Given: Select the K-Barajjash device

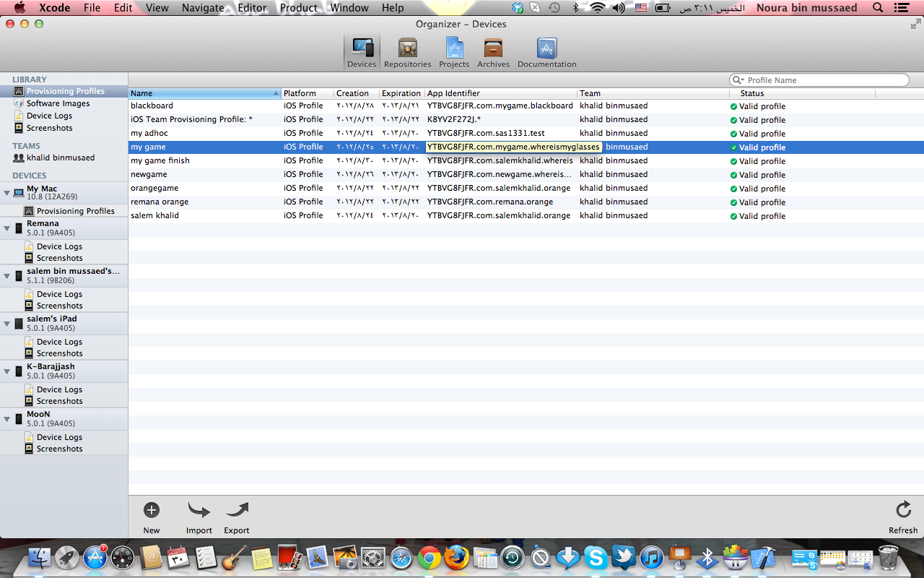Looking at the screenshot, I should (64, 371).
